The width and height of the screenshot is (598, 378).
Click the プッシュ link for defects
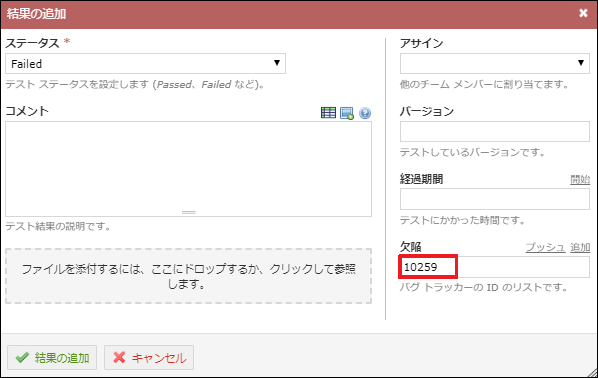(x=545, y=247)
